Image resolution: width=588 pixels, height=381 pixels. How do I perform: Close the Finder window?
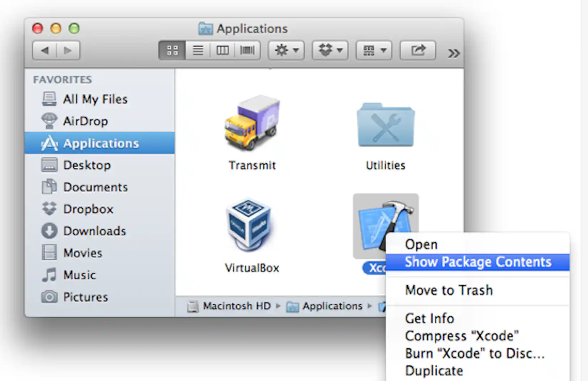tap(37, 28)
